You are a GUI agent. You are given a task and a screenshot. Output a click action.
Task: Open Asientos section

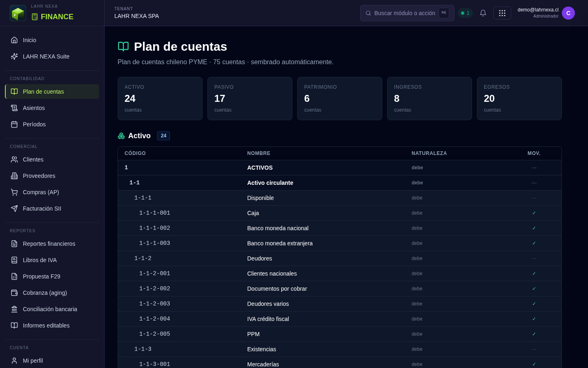tap(52, 108)
